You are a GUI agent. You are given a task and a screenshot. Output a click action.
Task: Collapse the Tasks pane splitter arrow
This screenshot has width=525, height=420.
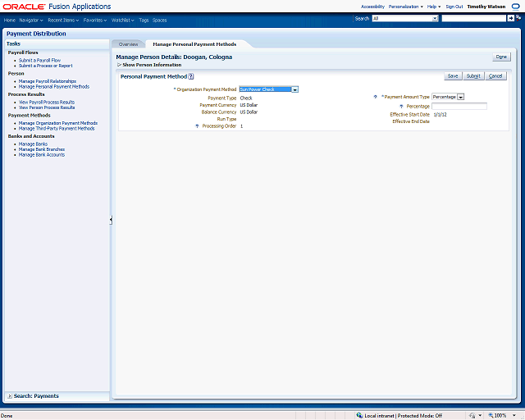pos(111,220)
